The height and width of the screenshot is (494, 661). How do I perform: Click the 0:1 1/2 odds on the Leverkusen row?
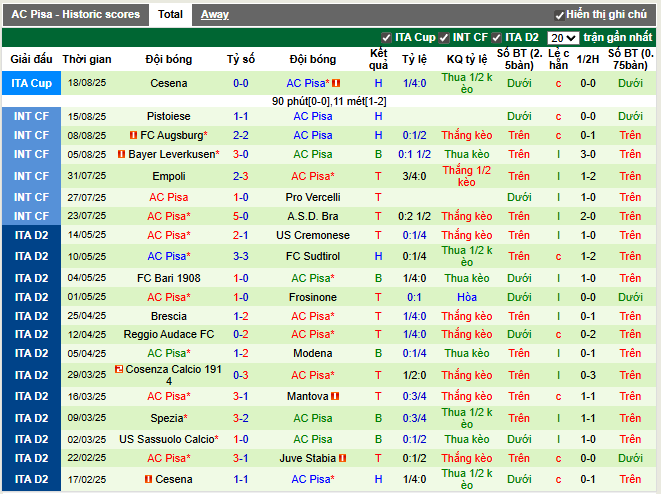[x=414, y=154]
